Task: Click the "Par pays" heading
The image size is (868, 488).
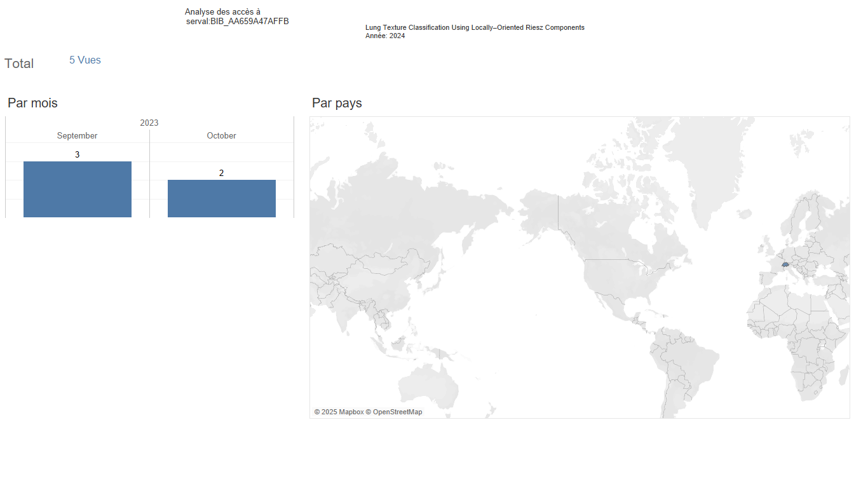Action: point(337,103)
